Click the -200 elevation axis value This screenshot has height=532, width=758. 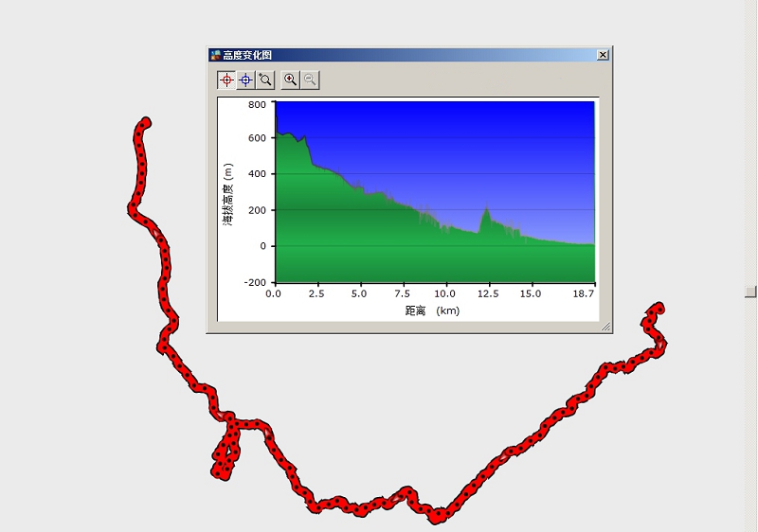pos(255,282)
